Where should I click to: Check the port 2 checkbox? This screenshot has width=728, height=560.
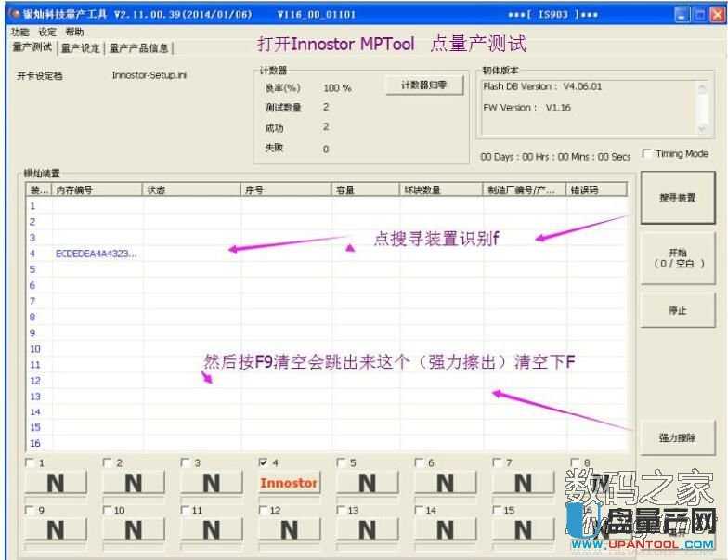click(108, 462)
